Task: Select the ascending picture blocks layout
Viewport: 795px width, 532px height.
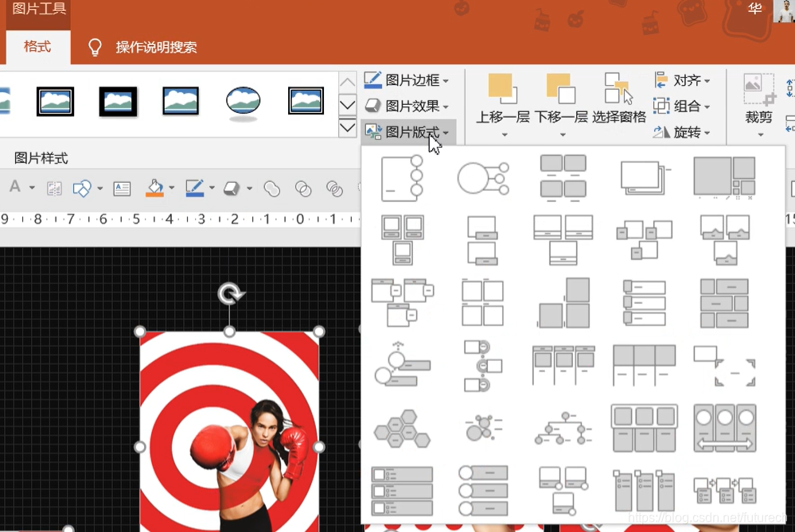Action: [563, 303]
